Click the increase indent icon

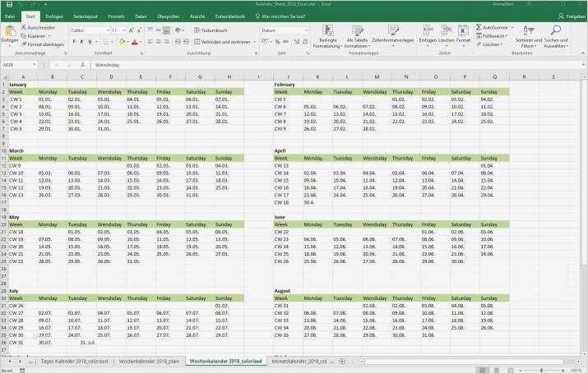(x=186, y=42)
